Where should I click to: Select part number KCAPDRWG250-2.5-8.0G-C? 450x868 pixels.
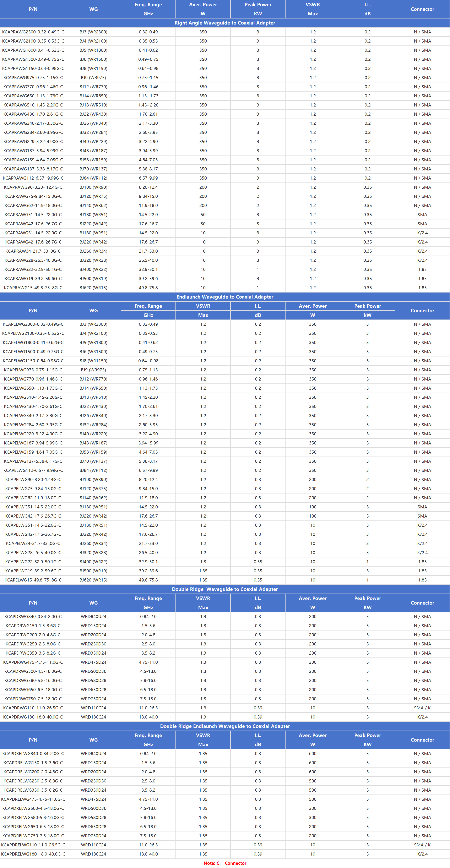pyautogui.click(x=33, y=644)
